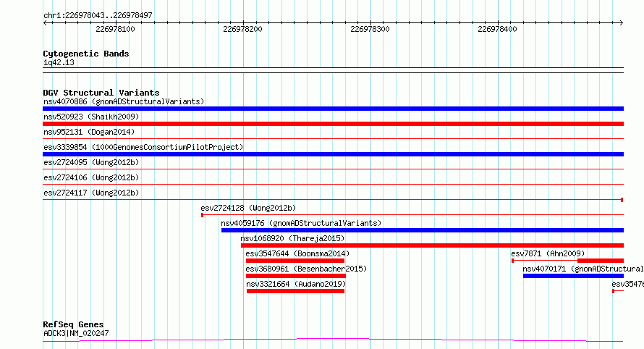Open esv2724106 (Wong2012b) variant label
644x349 pixels.
(91, 177)
